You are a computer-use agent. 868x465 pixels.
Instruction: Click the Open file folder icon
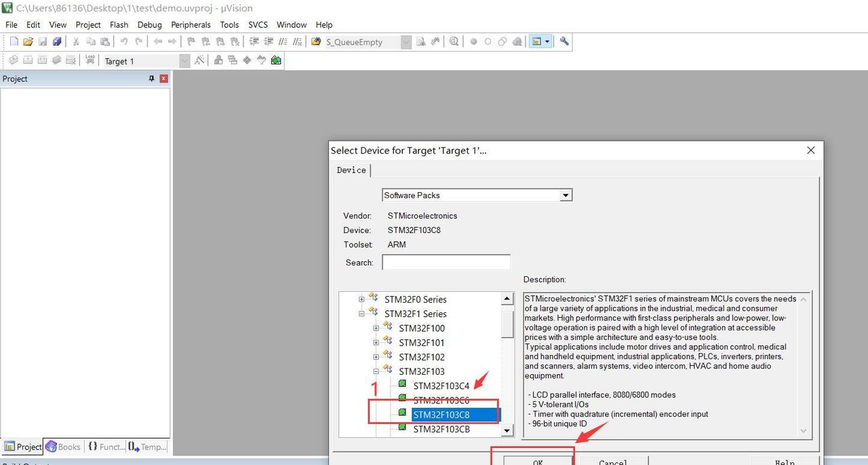coord(28,42)
